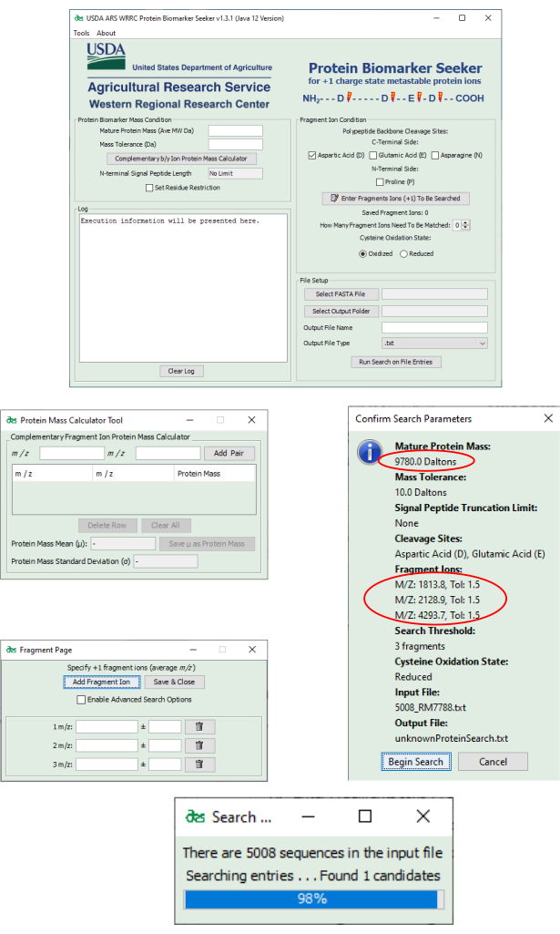Screen dimensions: 560x934
Task: Click the Protein Mass Mean field
Action: 123,544
